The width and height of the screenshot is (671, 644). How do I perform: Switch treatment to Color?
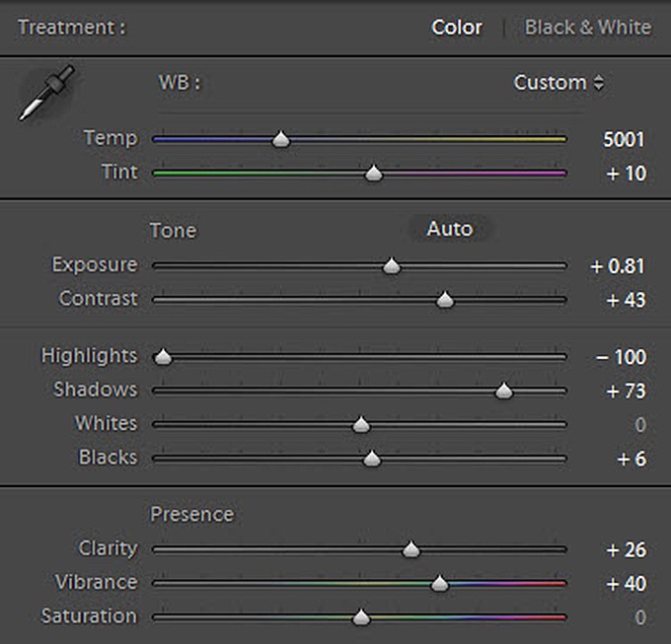tap(457, 27)
